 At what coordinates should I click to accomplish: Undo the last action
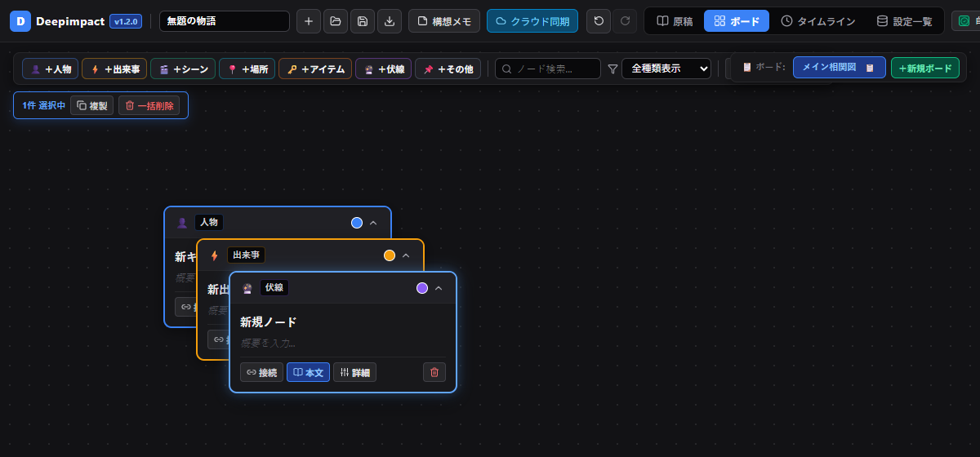pos(599,21)
